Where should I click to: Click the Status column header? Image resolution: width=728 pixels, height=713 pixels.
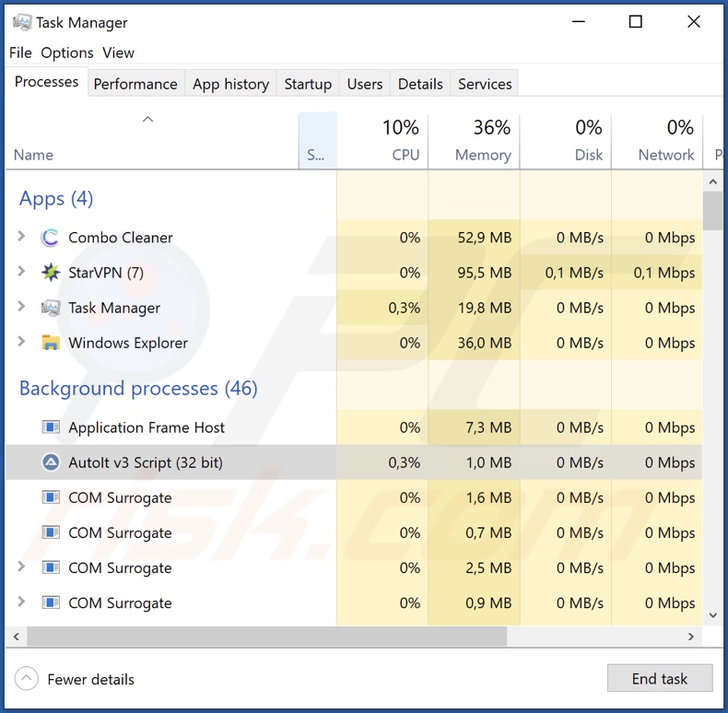pyautogui.click(x=318, y=141)
